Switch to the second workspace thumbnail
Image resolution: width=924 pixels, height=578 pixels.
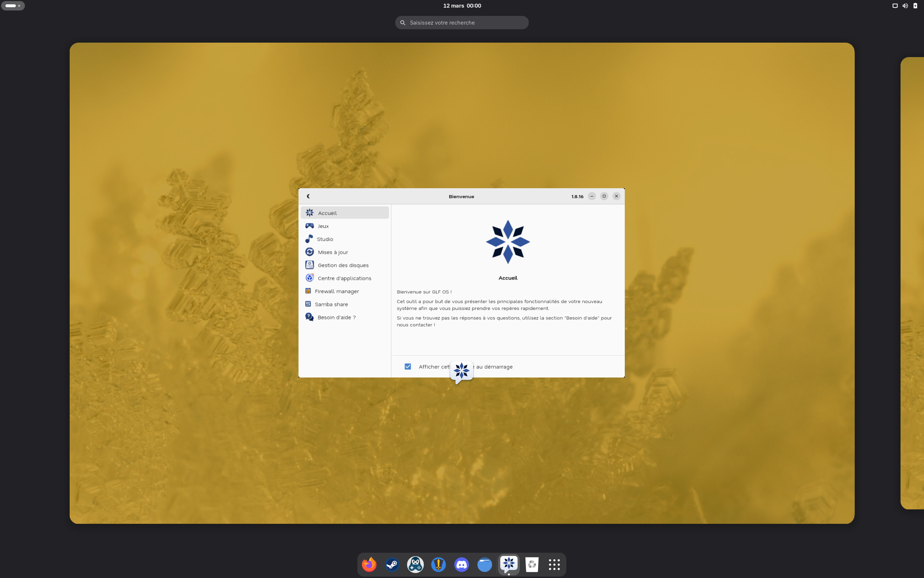tap(912, 283)
